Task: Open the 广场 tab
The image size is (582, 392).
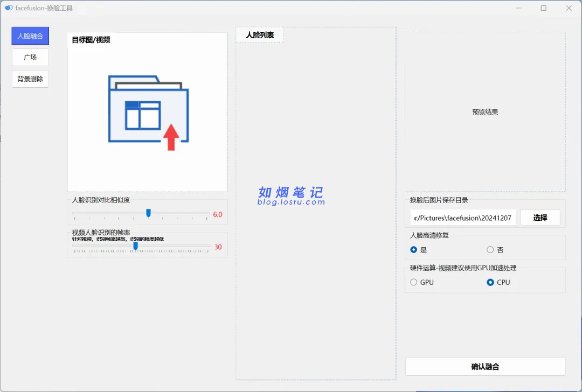Action: pyautogui.click(x=30, y=58)
